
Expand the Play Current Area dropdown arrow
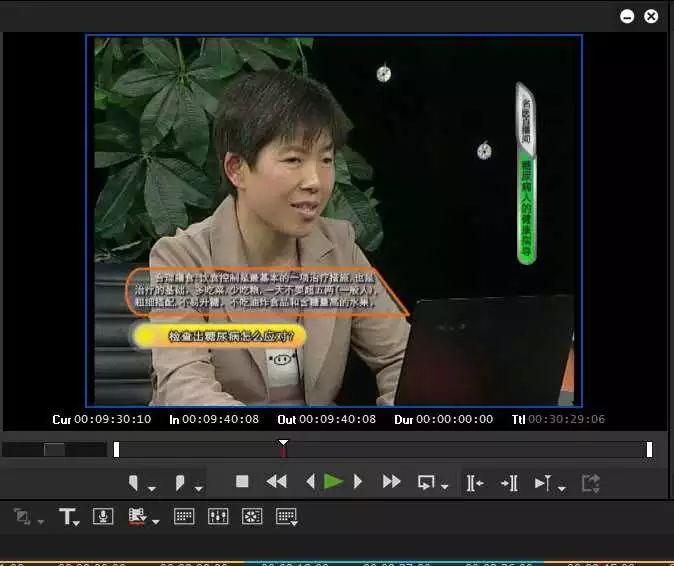coord(562,489)
